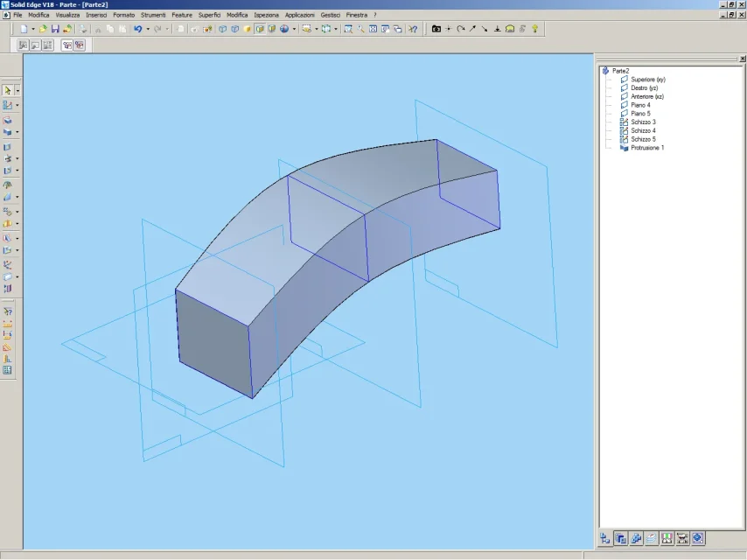Click the green dome-shaped feature icon

[x=8, y=185]
